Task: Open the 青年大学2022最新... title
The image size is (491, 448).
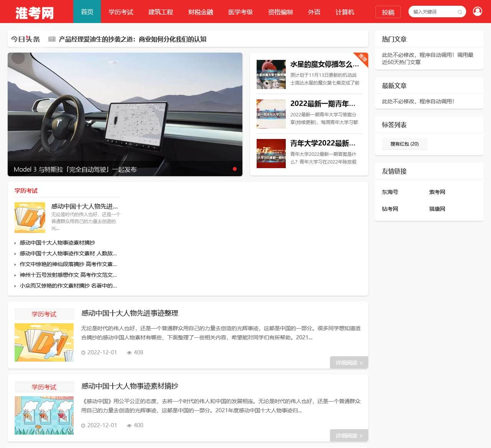Action: tap(323, 143)
